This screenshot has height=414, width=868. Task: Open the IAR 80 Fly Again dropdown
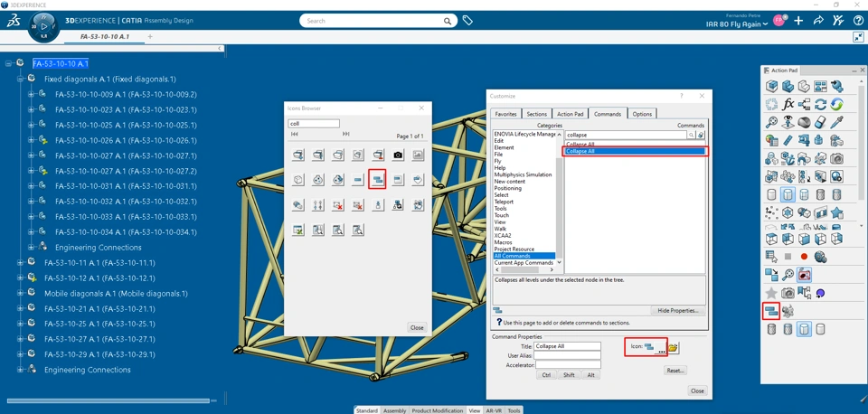(737, 24)
